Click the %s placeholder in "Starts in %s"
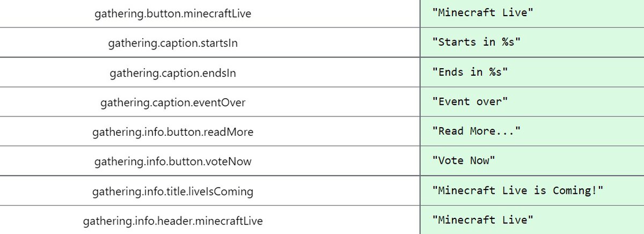The width and height of the screenshot is (644, 234). tap(509, 43)
